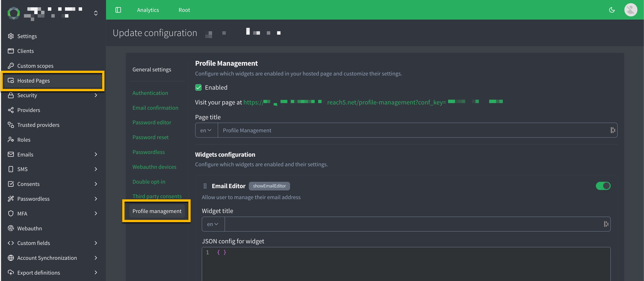644x281 pixels.
Task: Open the user avatar in the top right
Action: 631,10
